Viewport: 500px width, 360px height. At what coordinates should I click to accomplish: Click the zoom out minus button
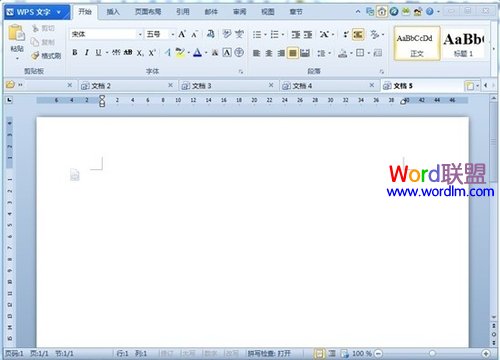click(x=378, y=353)
